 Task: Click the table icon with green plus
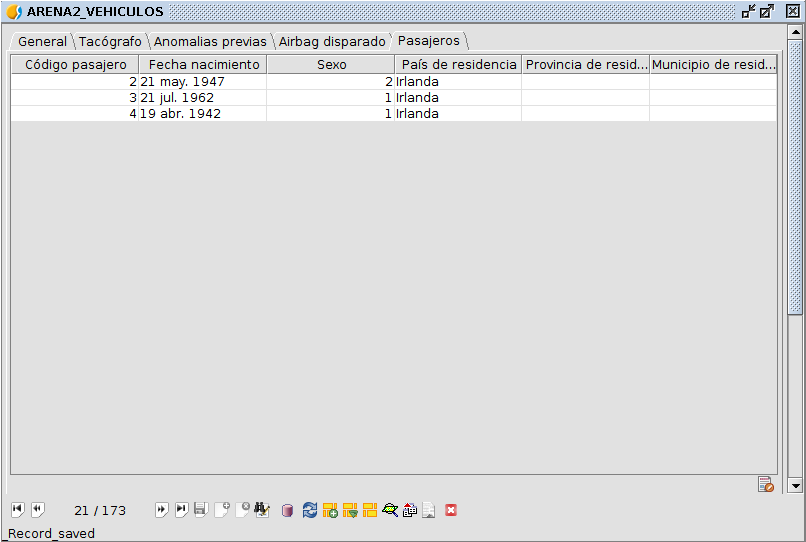point(330,510)
